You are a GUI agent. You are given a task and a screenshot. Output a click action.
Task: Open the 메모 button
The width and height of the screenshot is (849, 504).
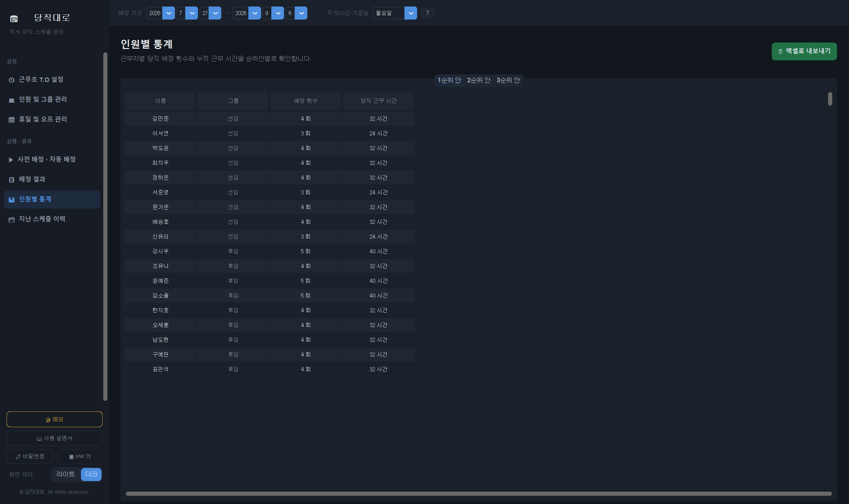(54, 419)
